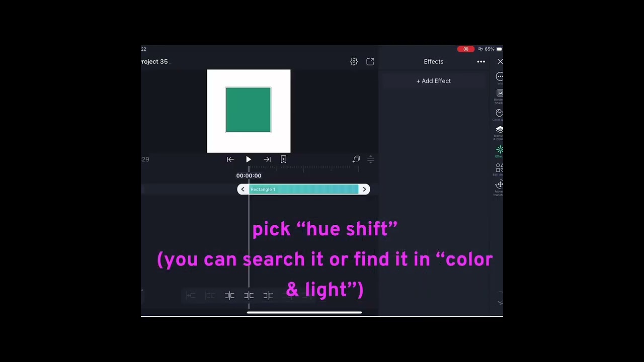
Task: Tap the red screen recording indicator
Action: [x=465, y=49]
